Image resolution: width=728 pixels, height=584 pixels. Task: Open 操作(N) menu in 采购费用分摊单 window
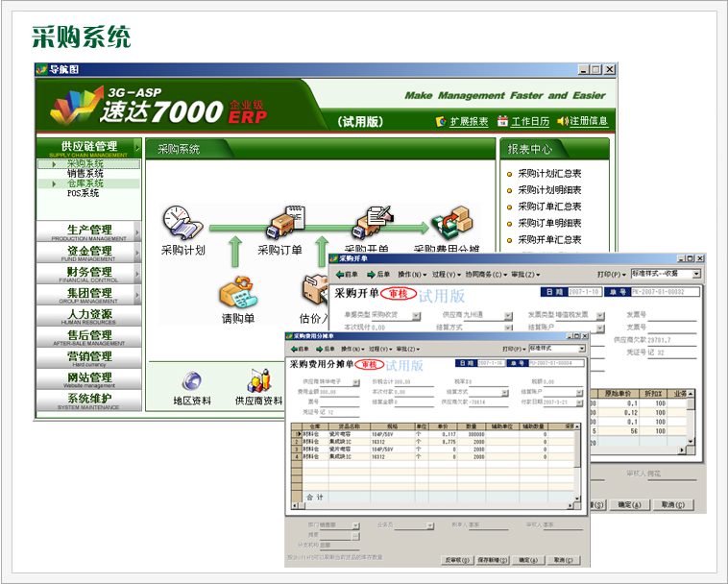point(352,349)
